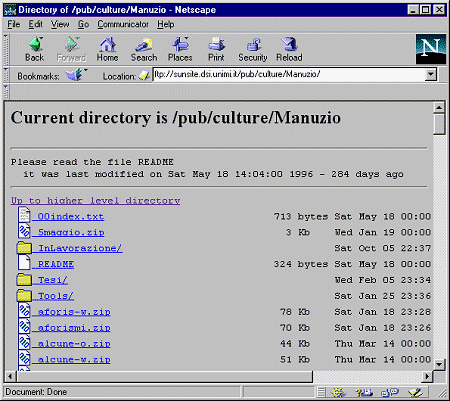Open the Search toolbar button
The height and width of the screenshot is (401, 450).
pos(144,49)
